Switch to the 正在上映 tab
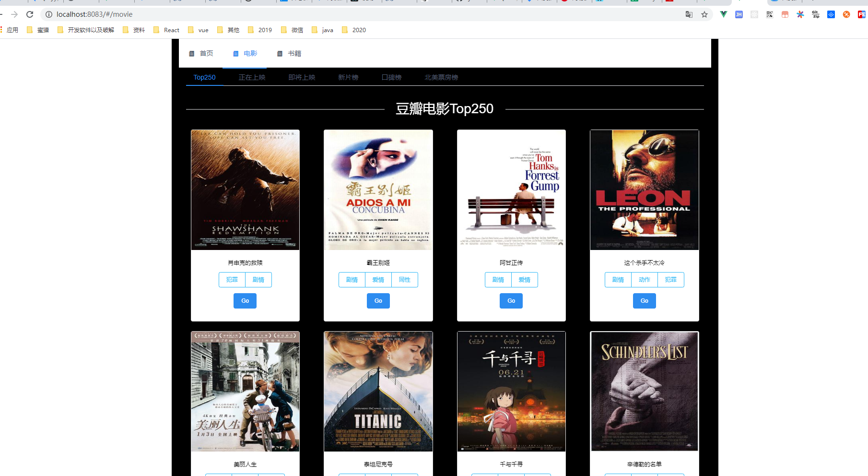Image resolution: width=868 pixels, height=476 pixels. 252,77
